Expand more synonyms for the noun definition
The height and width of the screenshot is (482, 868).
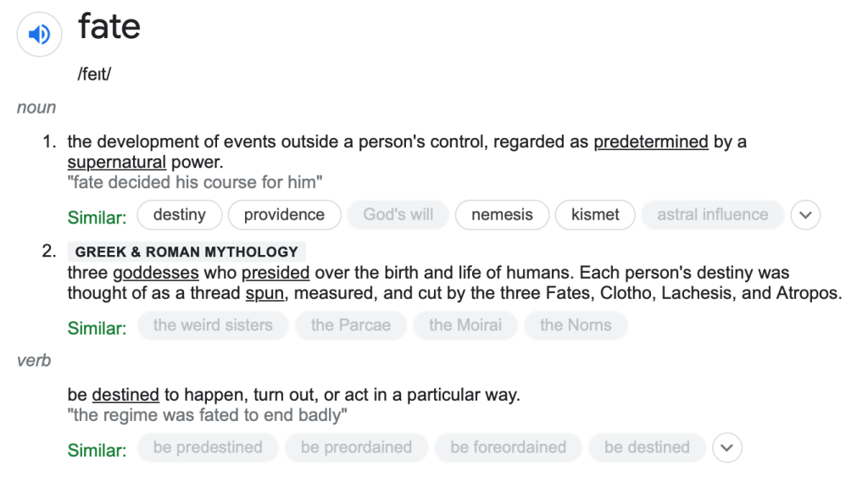pos(805,215)
